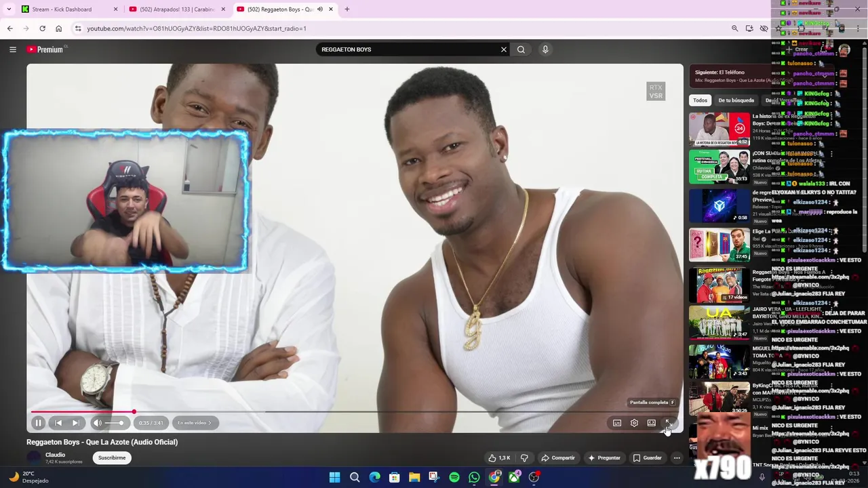Clear the YouTube search query
The width and height of the screenshot is (868, 488).
[x=504, y=49]
